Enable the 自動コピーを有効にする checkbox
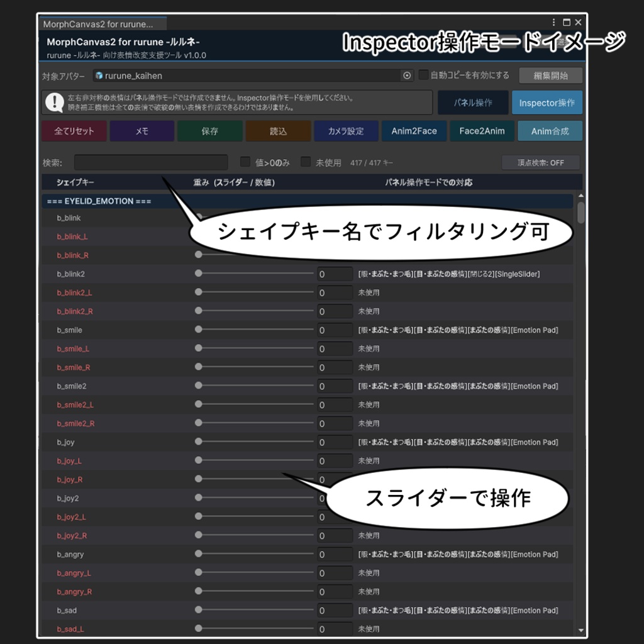This screenshot has width=644, height=644. pyautogui.click(x=423, y=75)
